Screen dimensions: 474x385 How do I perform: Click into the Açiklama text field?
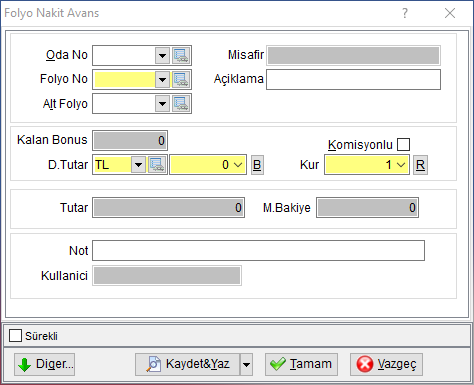pyautogui.click(x=353, y=80)
